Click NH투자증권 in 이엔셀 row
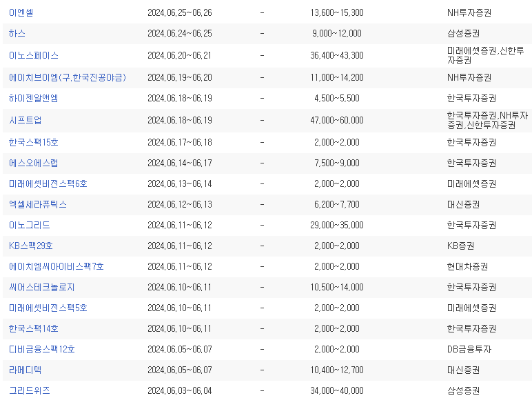The width and height of the screenshot is (532, 398). pos(469,13)
